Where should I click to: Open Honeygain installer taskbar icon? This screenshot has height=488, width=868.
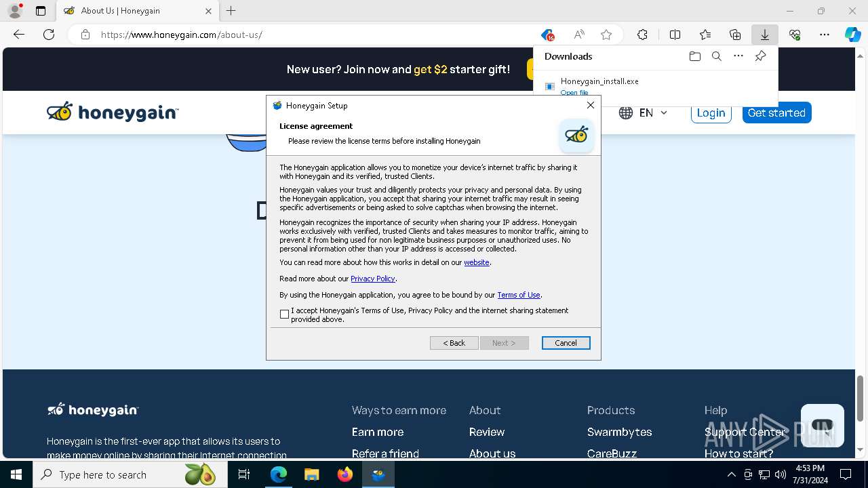coord(378,474)
